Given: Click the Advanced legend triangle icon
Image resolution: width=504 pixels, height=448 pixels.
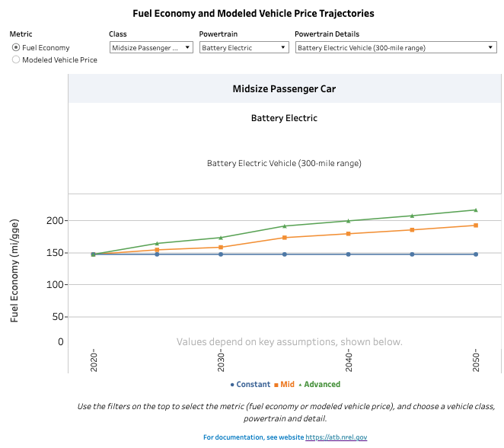Looking at the screenshot, I should tap(301, 385).
